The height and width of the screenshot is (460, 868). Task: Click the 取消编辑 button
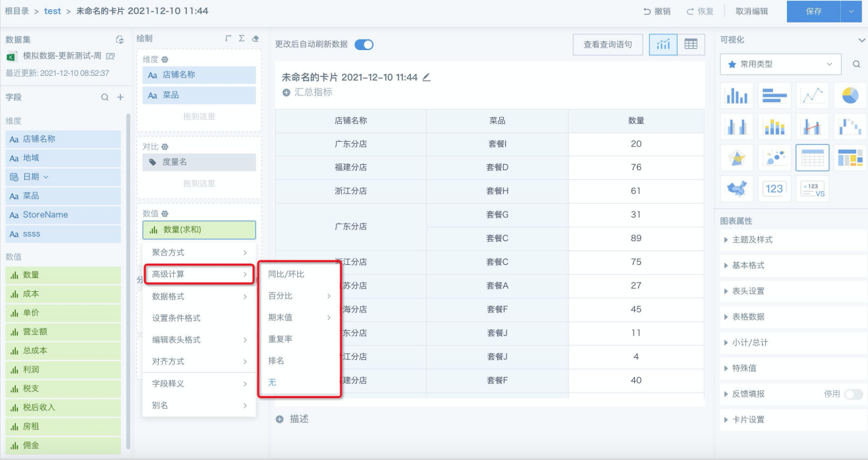(751, 11)
